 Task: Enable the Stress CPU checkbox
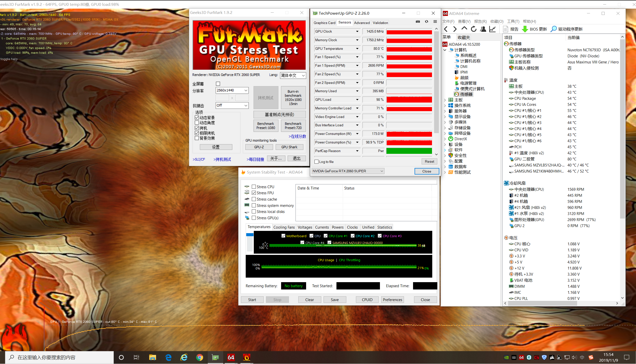(254, 187)
